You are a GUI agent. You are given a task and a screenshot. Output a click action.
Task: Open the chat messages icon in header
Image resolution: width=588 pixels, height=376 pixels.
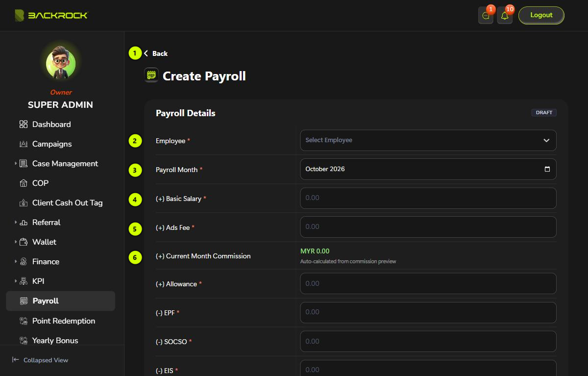[x=486, y=16]
